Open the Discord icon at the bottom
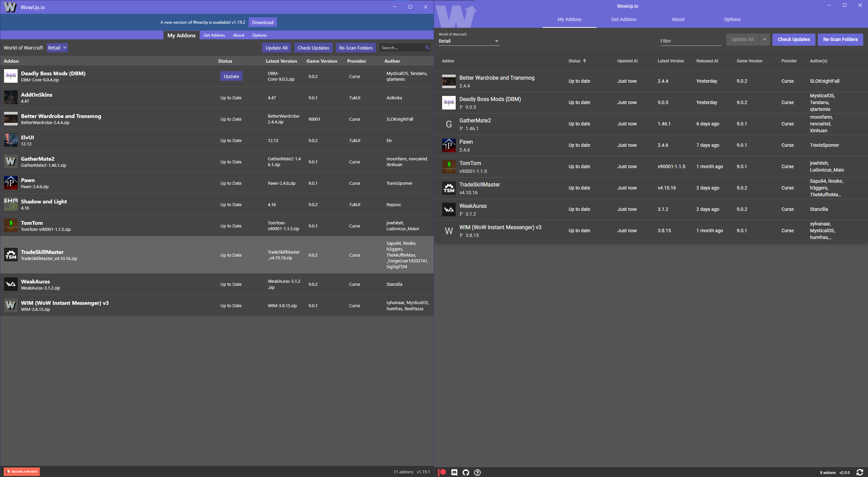Screen dimensions: 868x477 point(454,472)
